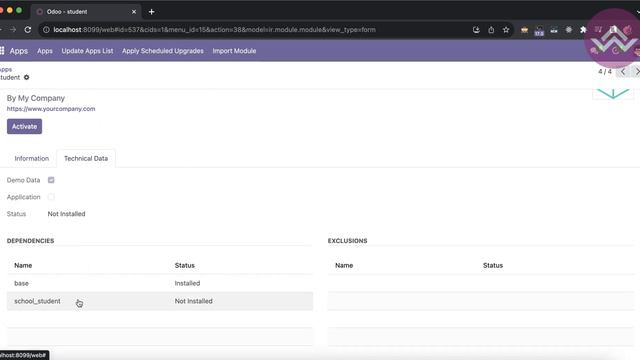
Task: Open the Odoo home menu grid icon
Action: click(x=2, y=51)
